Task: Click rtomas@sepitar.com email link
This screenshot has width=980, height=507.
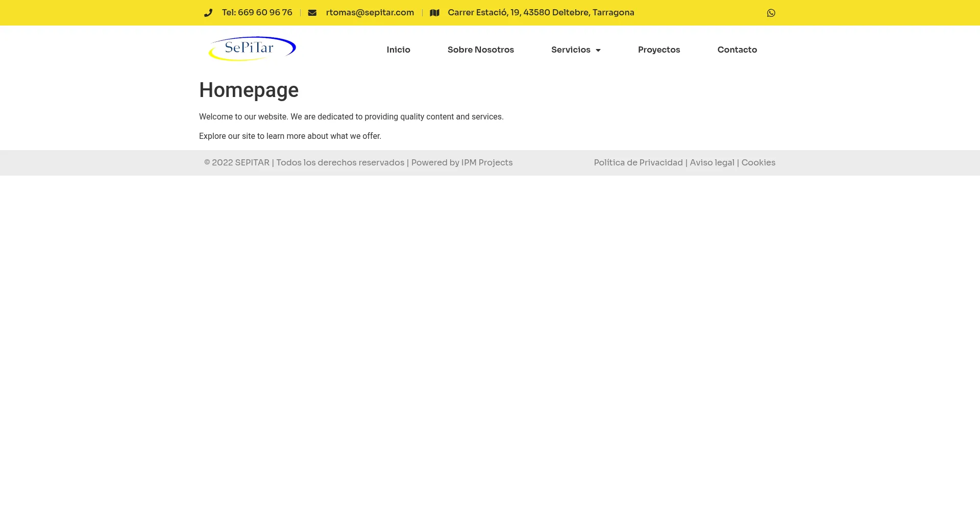Action: pos(370,12)
